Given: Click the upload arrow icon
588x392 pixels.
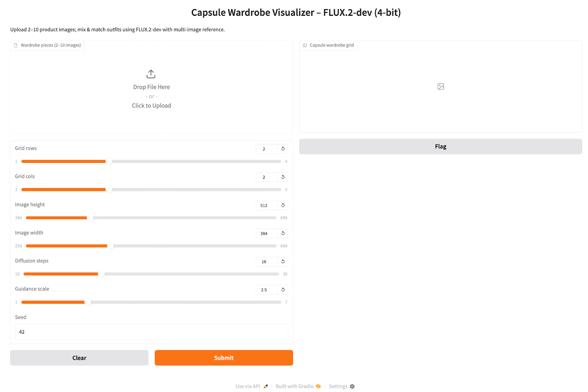Looking at the screenshot, I should click(x=151, y=74).
